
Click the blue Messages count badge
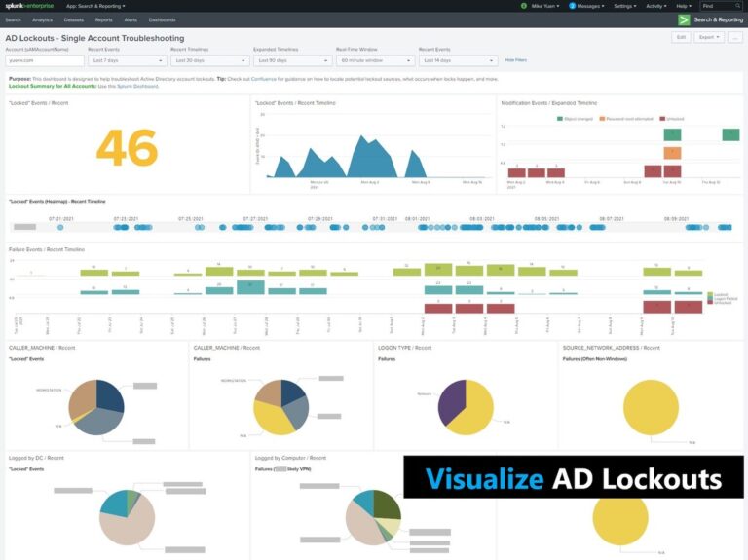point(572,6)
